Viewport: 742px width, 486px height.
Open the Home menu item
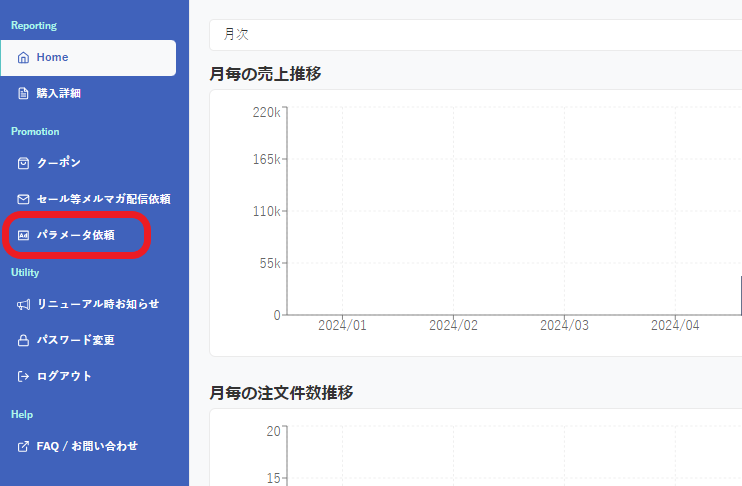click(x=88, y=58)
